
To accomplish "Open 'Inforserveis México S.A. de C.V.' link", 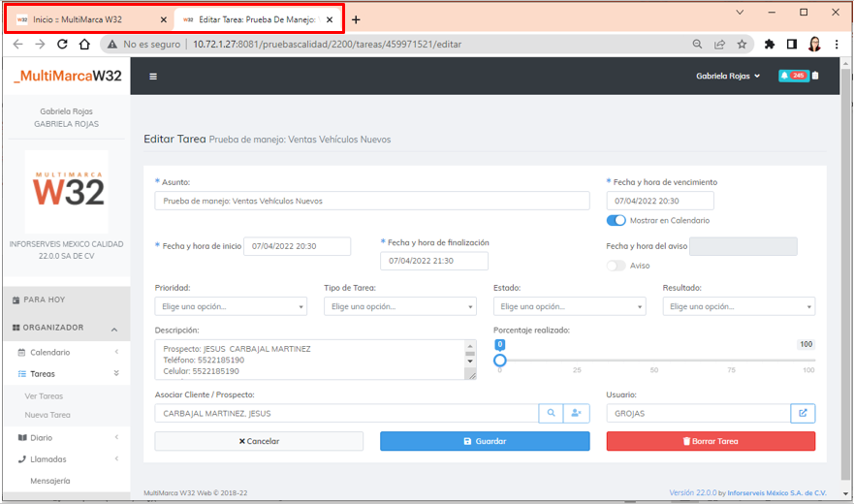I will tap(776, 492).
